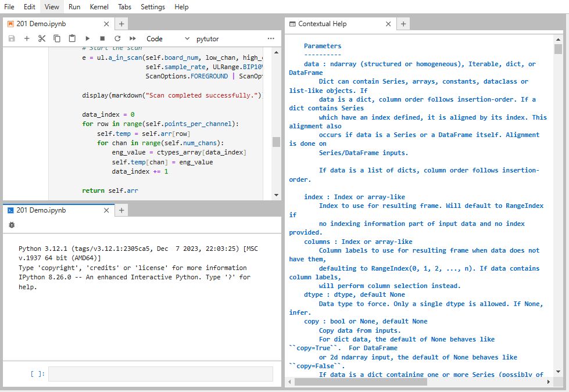Viewport: 569px width, 392px height.
Task: Click the pytutor toolbar button
Action: [207, 39]
